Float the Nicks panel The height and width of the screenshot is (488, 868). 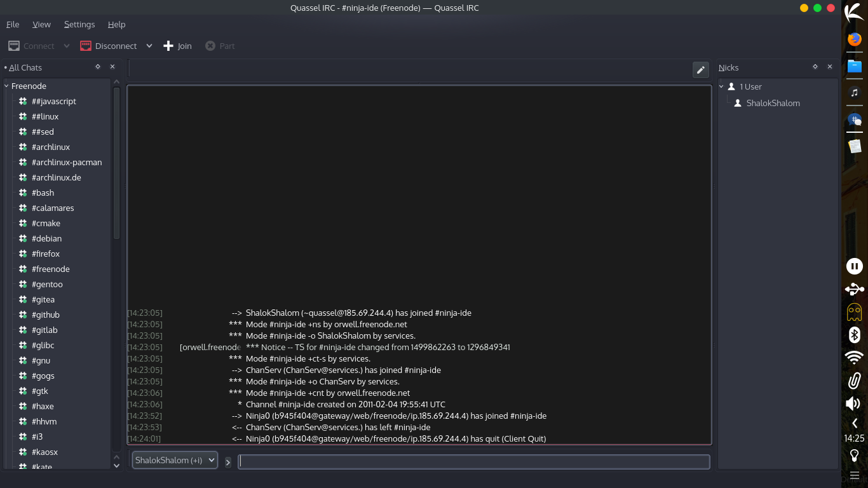815,67
